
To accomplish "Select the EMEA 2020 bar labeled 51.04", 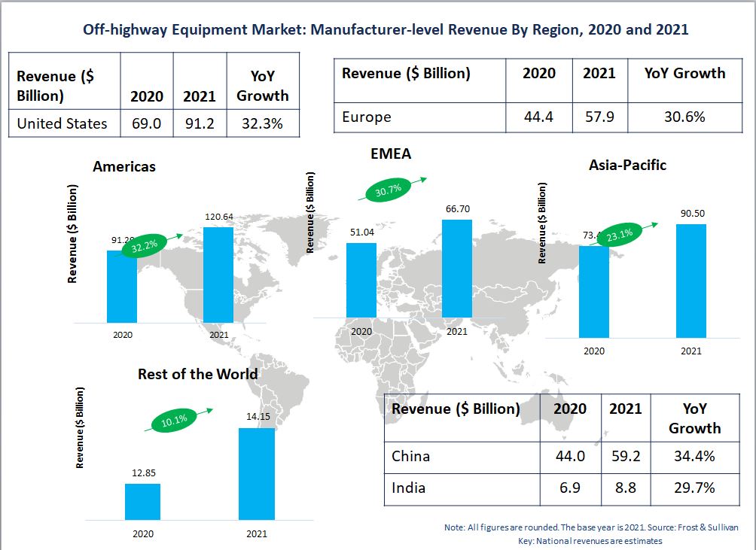I will (361, 281).
